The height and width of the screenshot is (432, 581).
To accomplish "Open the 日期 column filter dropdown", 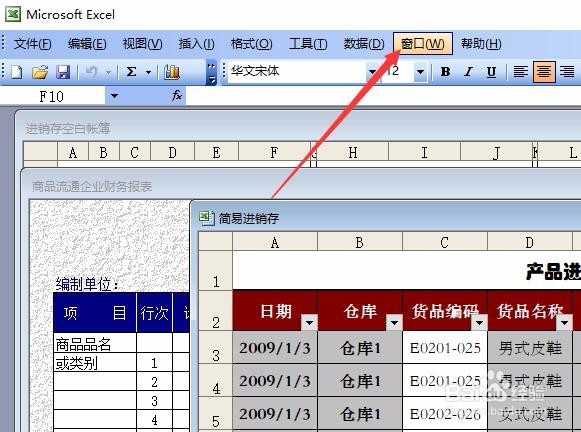I will 309,323.
